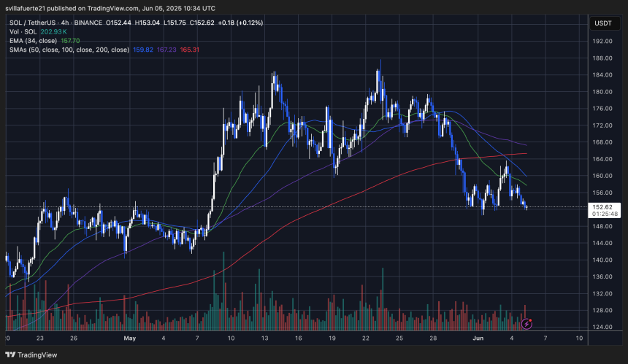Select the SMAs (50, 100, 200) indicator legend

point(69,50)
